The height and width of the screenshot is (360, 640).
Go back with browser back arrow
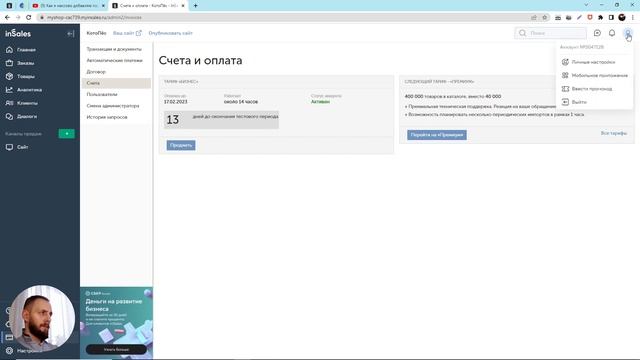[x=7, y=18]
